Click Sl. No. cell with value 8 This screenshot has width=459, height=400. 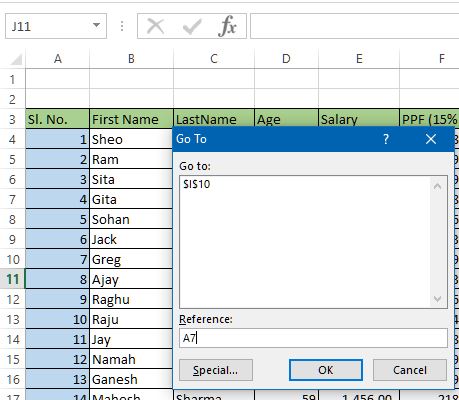58,279
